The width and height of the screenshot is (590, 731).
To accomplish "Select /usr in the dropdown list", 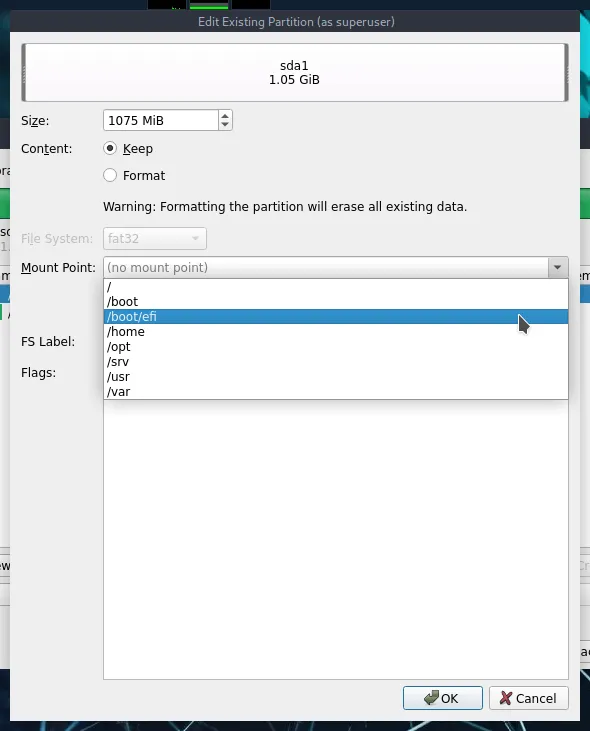I will click(336, 376).
